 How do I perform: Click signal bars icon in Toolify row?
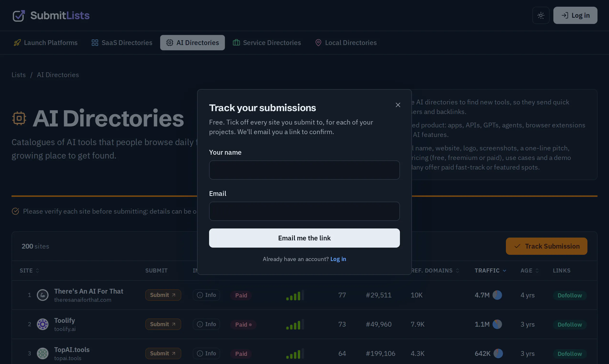coord(295,324)
